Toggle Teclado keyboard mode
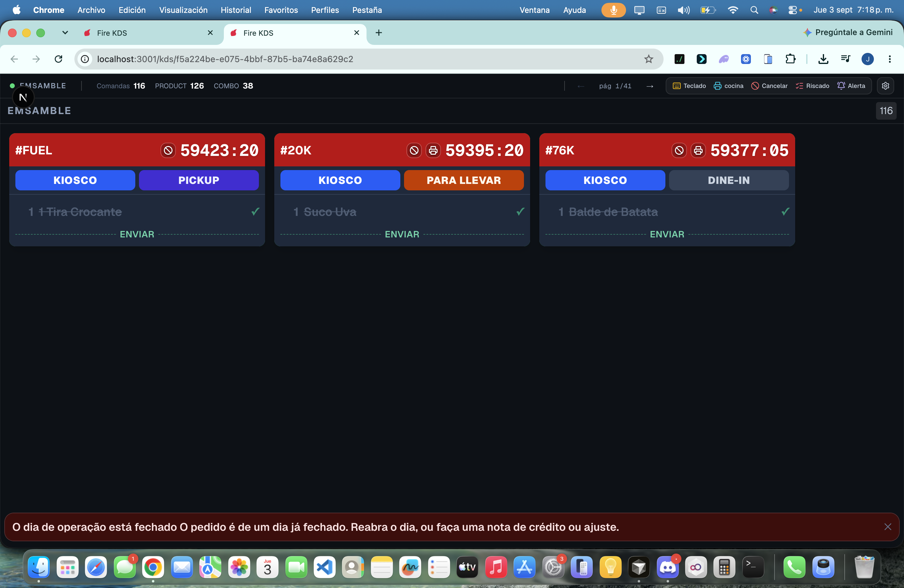904x588 pixels. point(689,86)
